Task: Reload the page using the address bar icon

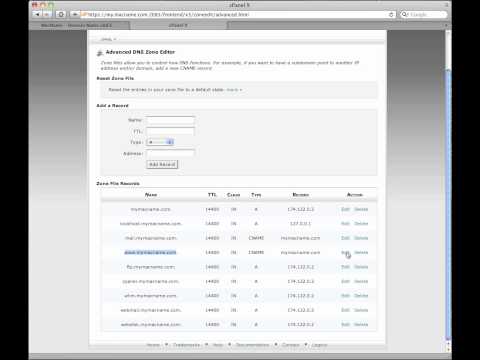Action: pyautogui.click(x=391, y=14)
